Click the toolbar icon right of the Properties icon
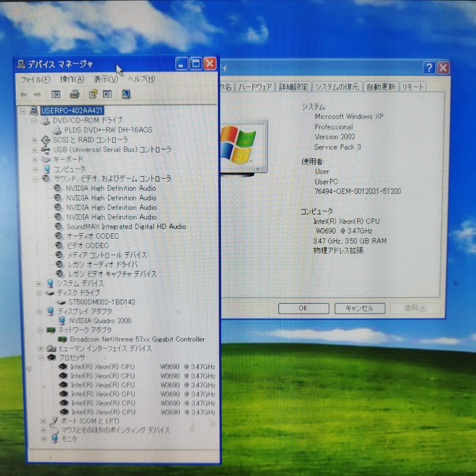Viewport: 476px width, 476px height. (x=107, y=94)
